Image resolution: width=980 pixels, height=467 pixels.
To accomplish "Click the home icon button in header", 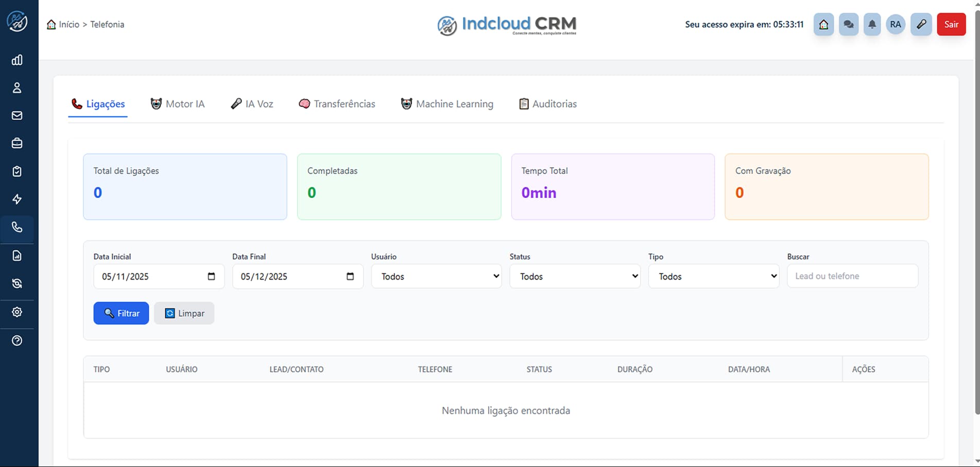I will click(823, 24).
